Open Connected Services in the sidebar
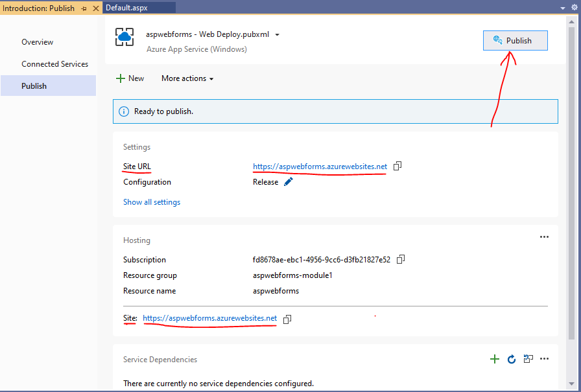Viewport: 581px width, 392px height. pos(55,64)
